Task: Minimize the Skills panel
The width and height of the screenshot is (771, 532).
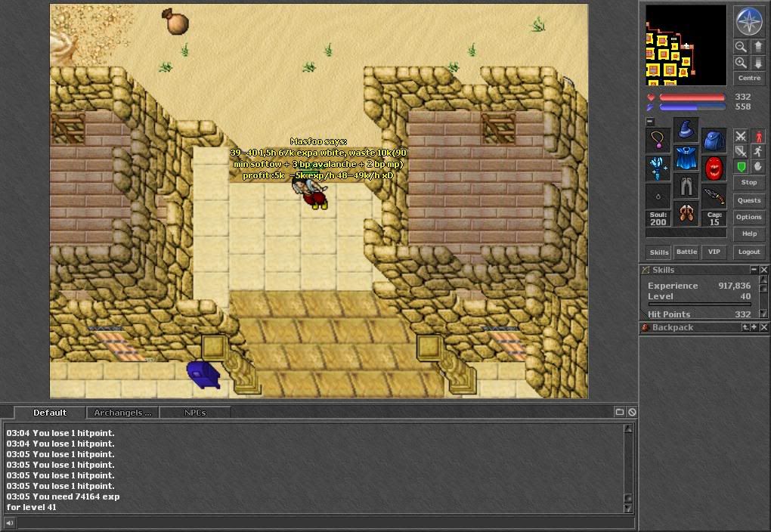Action: 754,270
